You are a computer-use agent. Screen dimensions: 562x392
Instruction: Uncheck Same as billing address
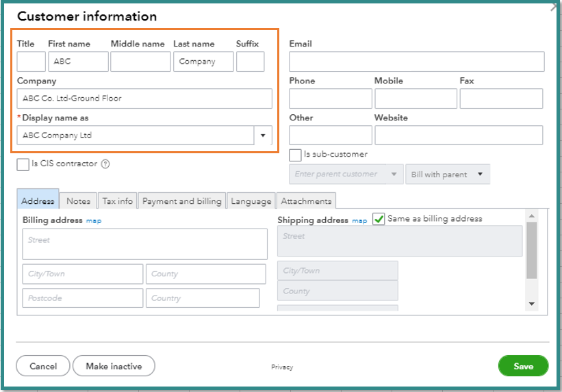(x=379, y=219)
